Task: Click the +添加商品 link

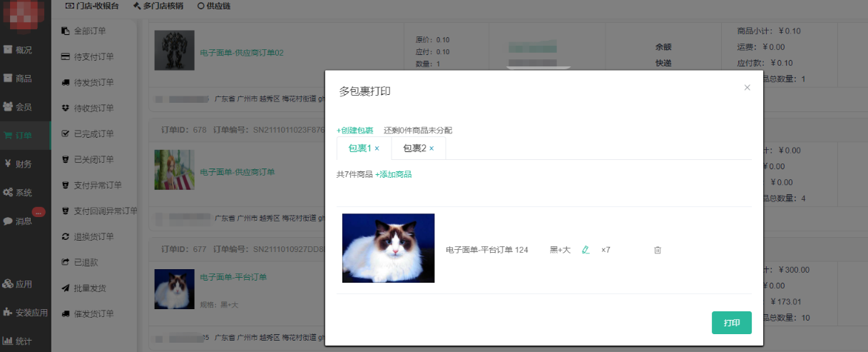Action: tap(393, 174)
